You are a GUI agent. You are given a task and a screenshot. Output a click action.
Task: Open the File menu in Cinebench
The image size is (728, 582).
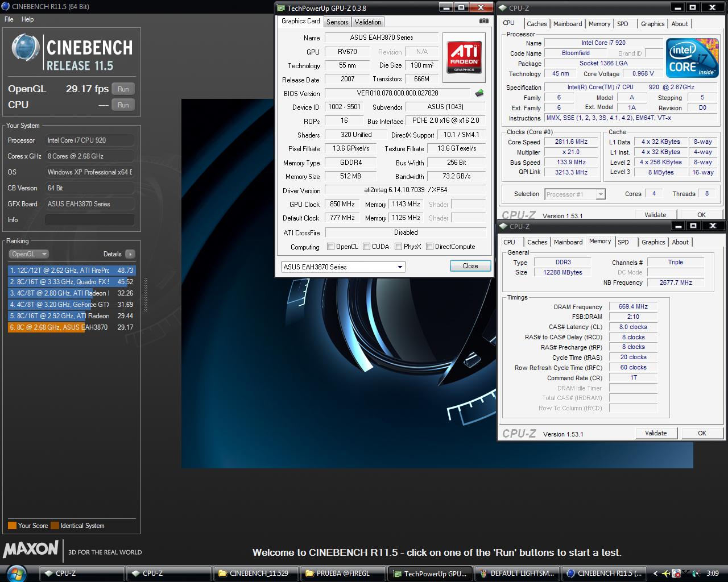[9, 19]
